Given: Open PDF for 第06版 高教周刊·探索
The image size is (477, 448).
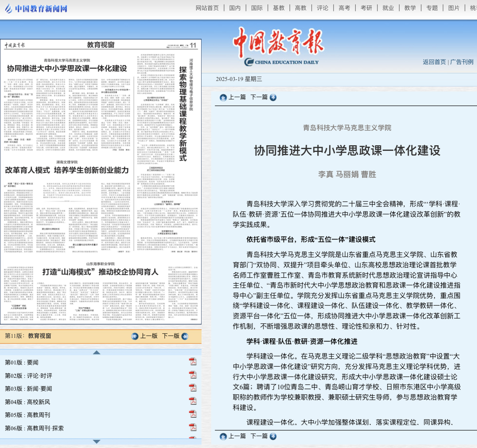Looking at the screenshot, I should click(x=193, y=428).
